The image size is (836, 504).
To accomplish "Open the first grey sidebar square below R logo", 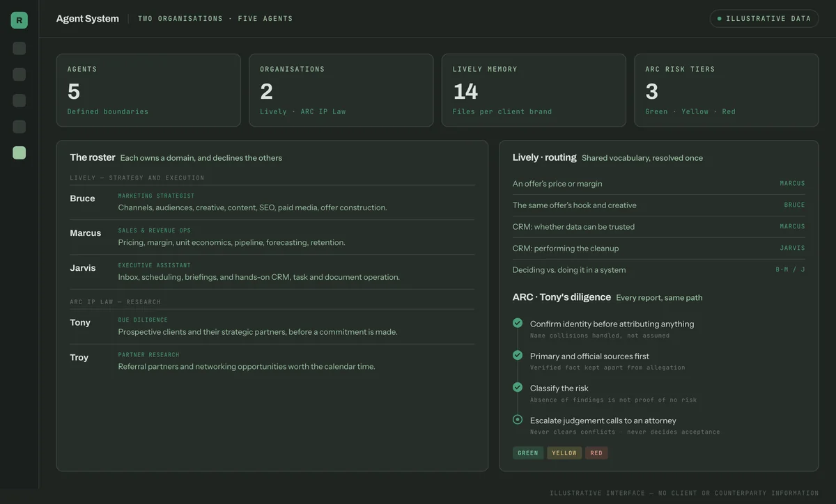I will tap(20, 48).
